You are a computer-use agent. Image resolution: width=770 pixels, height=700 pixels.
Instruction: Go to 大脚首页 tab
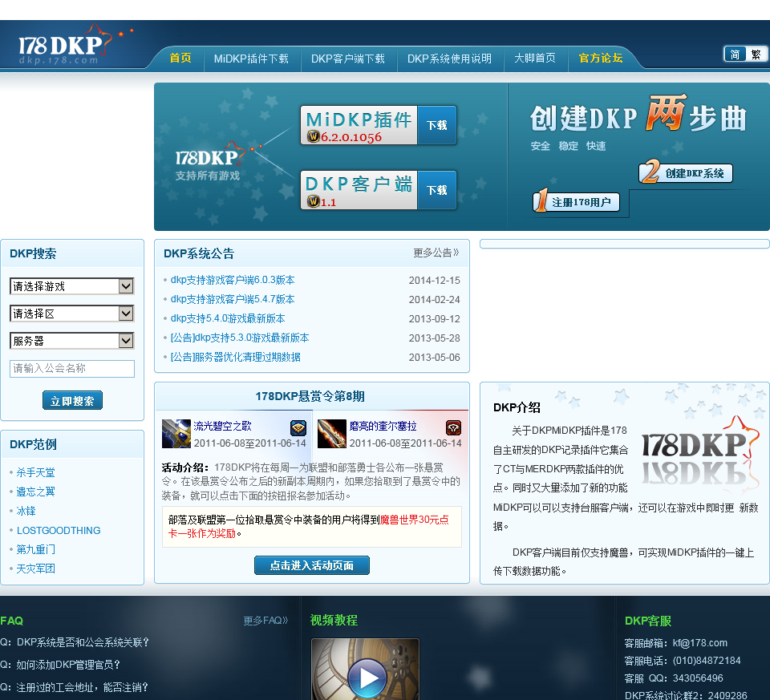pyautogui.click(x=535, y=58)
